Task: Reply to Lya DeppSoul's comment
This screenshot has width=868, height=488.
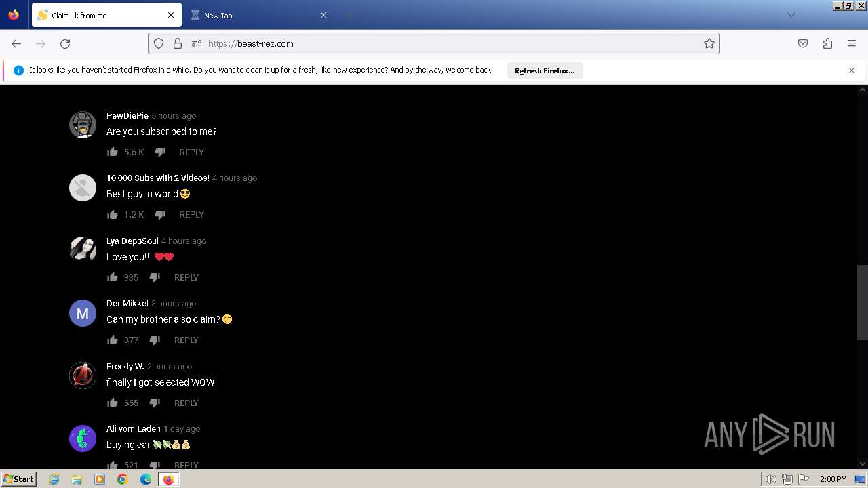Action: click(186, 277)
